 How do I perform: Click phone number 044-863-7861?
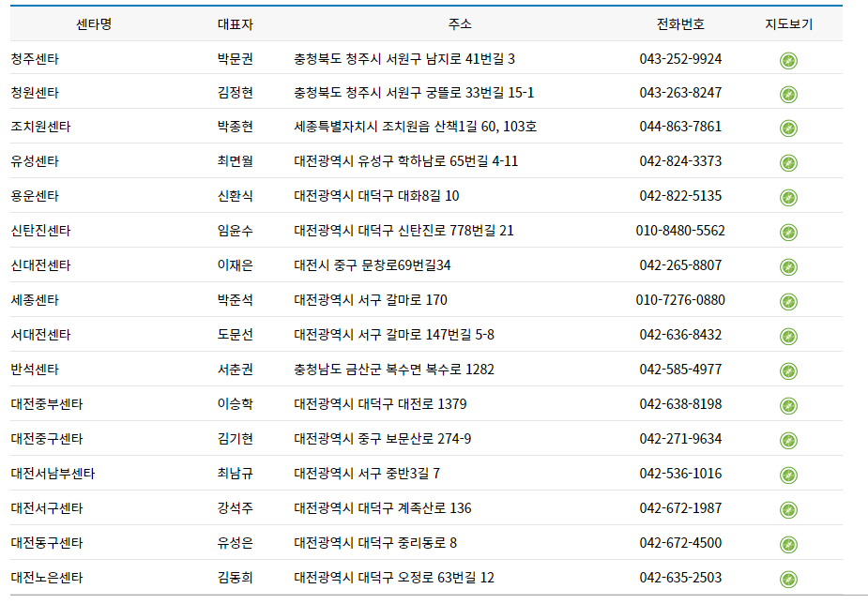(x=680, y=126)
